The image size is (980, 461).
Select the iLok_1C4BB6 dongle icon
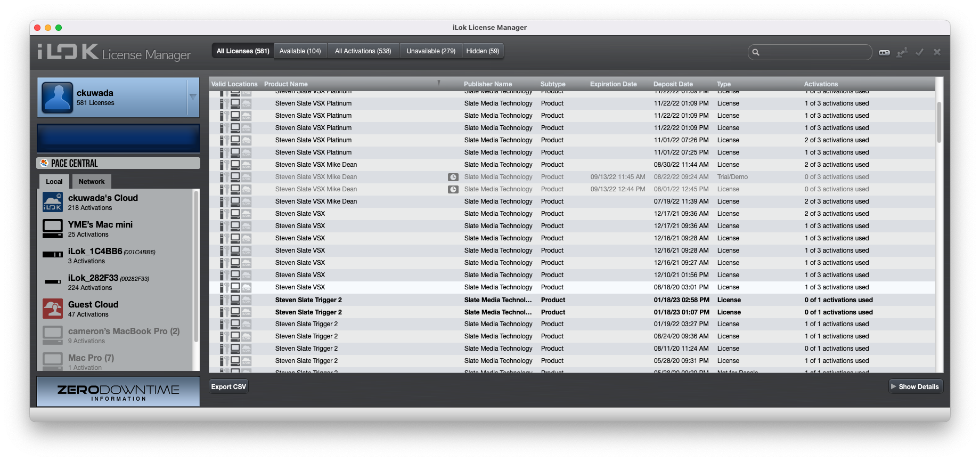point(53,255)
